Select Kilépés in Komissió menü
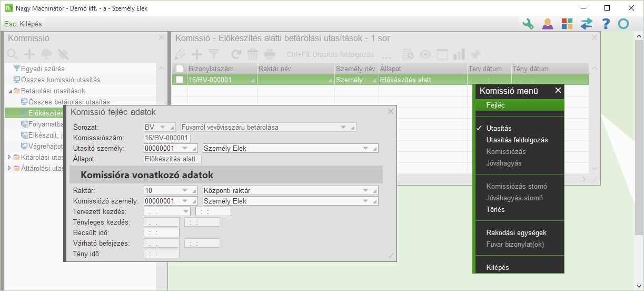This screenshot has height=291, width=644. click(498, 267)
